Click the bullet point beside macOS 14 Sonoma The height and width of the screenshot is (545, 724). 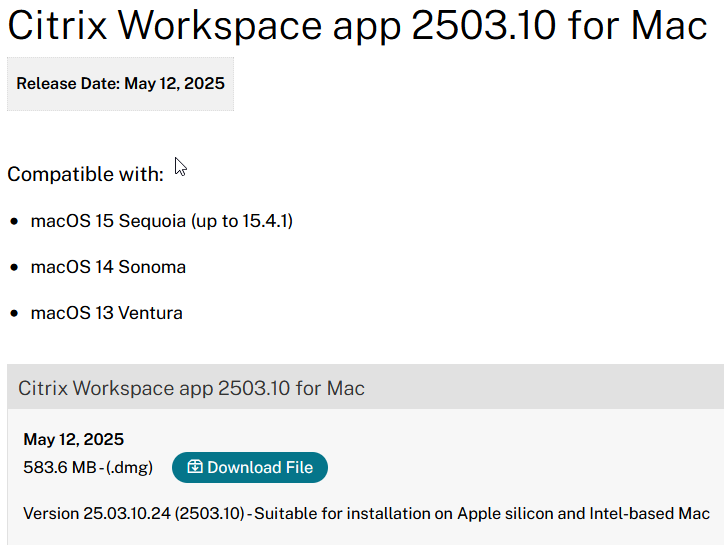[14, 268]
